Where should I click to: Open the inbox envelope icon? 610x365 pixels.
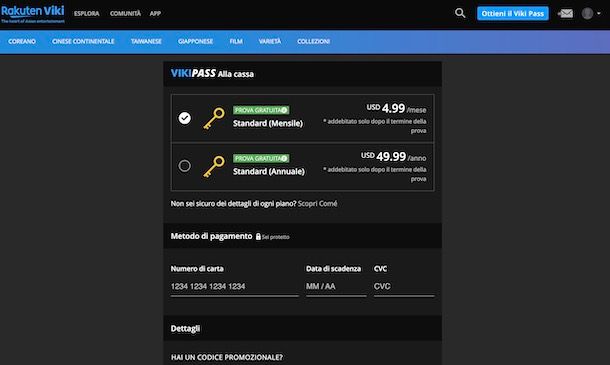pos(565,14)
